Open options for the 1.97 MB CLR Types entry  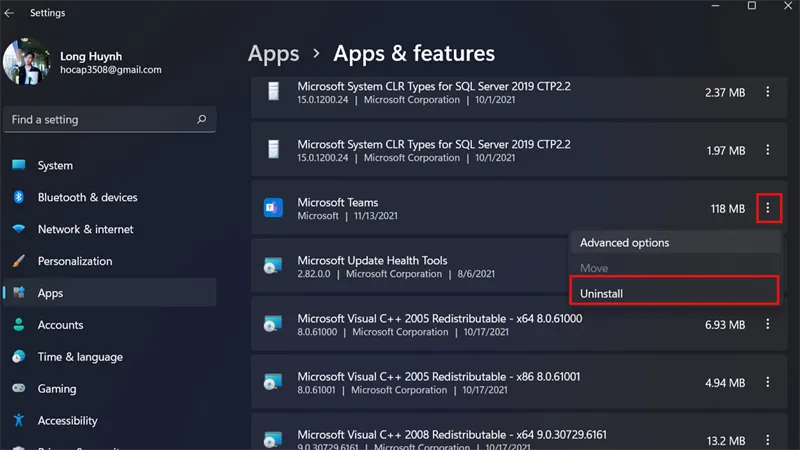tap(767, 150)
